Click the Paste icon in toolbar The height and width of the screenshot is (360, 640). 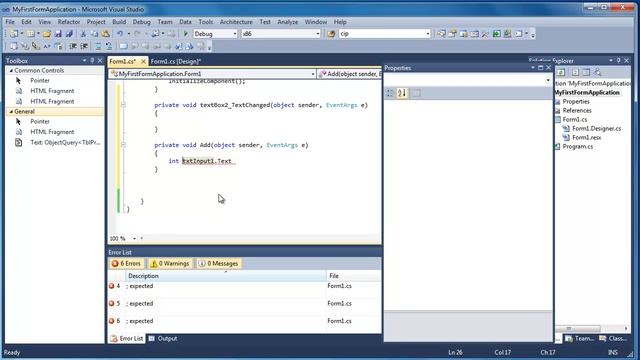coord(105,34)
